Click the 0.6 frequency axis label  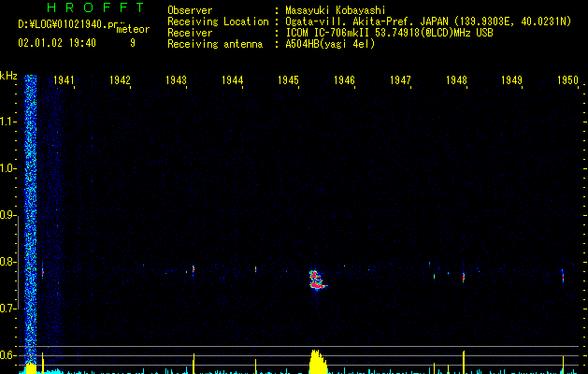tap(8, 355)
